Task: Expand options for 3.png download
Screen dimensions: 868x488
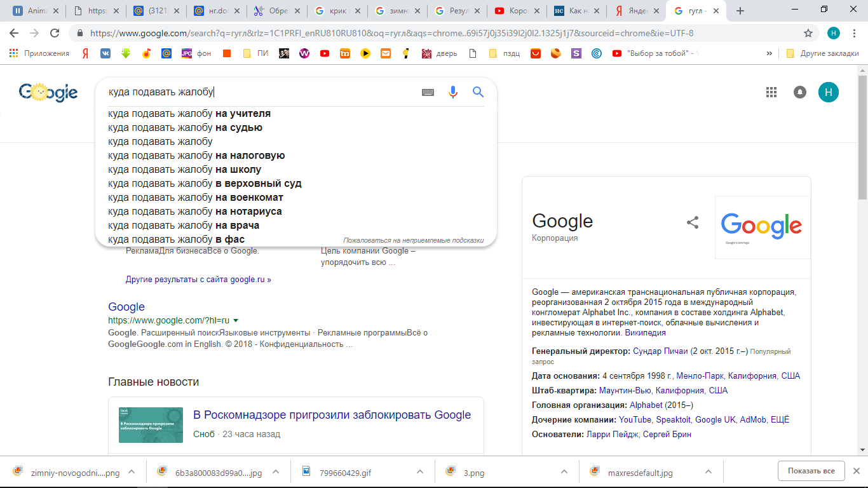Action: [x=564, y=472]
